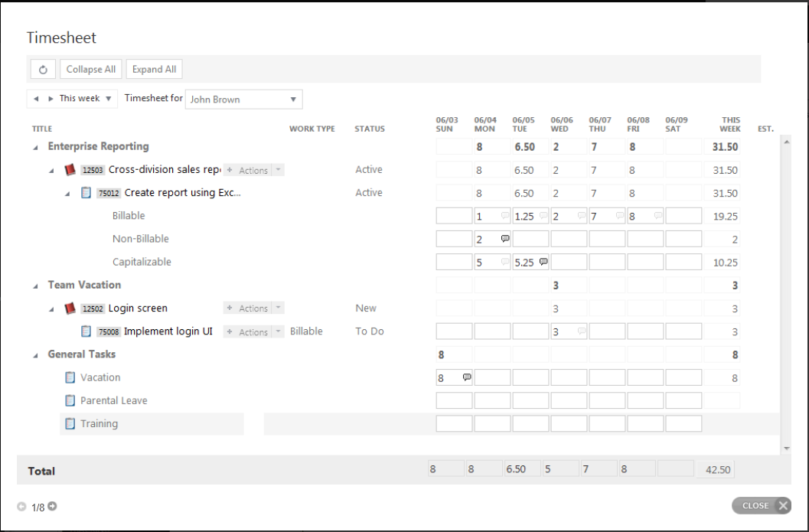Click the Collapse All button
Viewport: 809px width, 532px height.
coord(91,70)
